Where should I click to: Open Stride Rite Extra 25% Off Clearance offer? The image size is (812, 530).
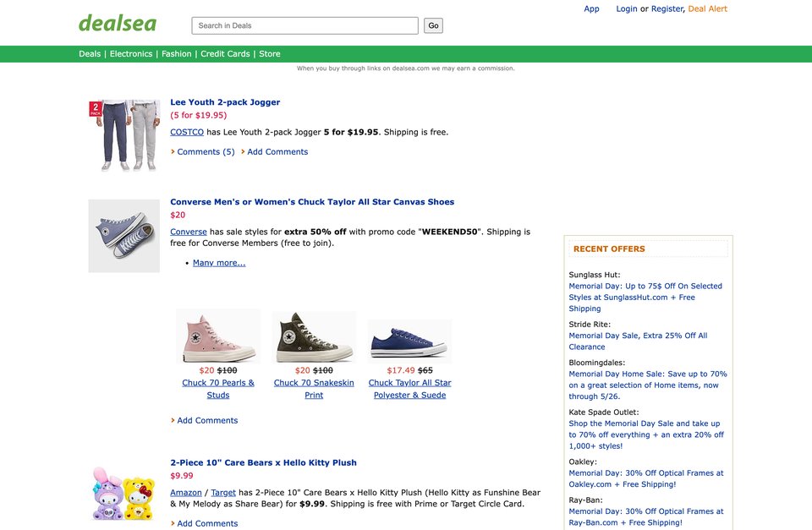638,341
